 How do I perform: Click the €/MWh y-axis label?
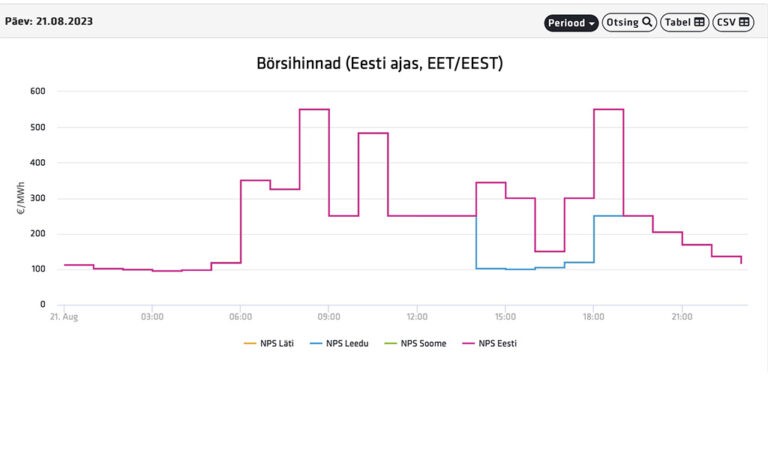point(21,198)
